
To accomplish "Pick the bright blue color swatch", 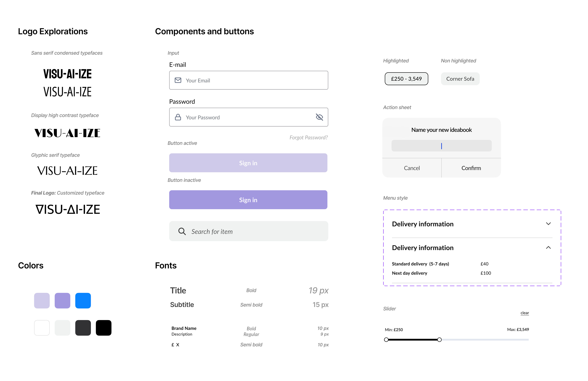I will [x=83, y=301].
